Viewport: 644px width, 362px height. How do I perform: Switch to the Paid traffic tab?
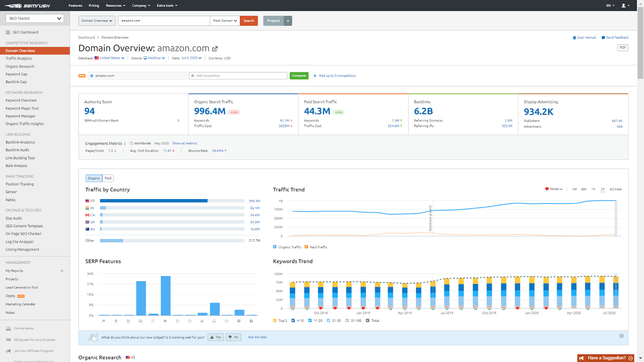[108, 178]
